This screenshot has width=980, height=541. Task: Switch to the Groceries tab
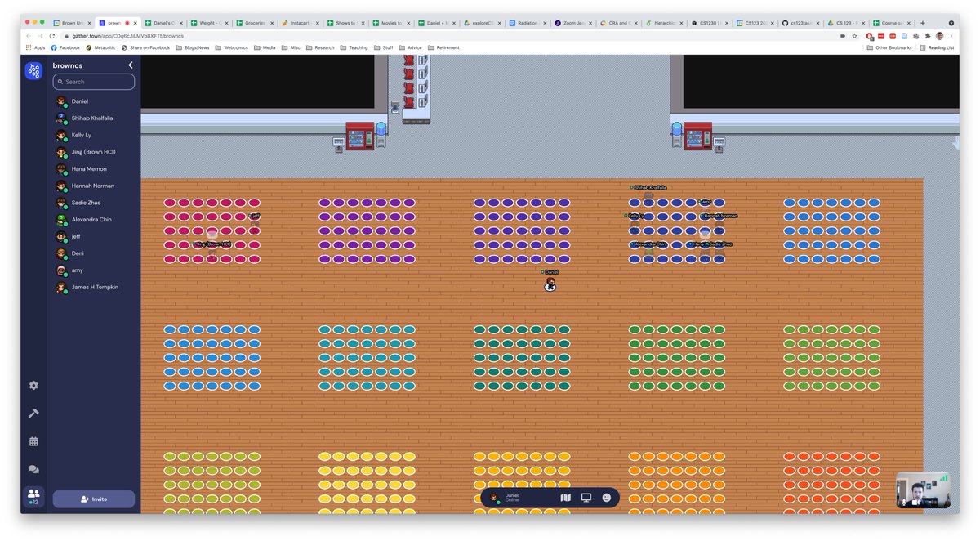pos(255,23)
